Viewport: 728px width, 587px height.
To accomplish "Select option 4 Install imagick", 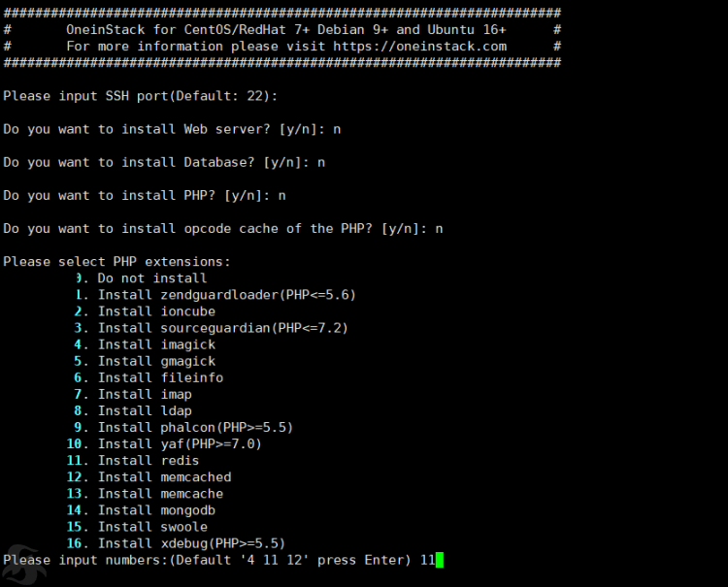I will (x=145, y=344).
